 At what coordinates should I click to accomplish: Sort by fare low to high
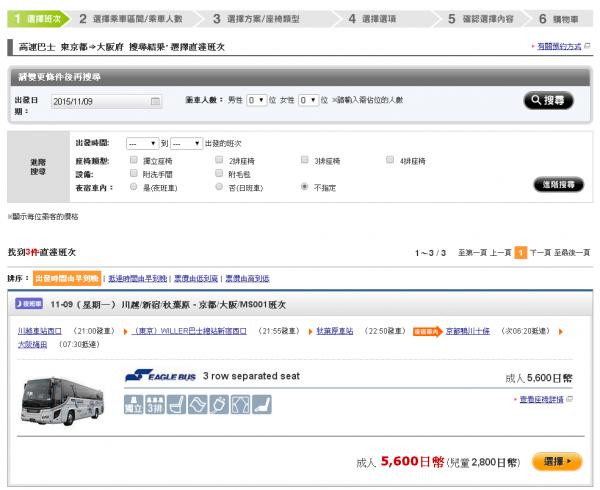(x=196, y=278)
